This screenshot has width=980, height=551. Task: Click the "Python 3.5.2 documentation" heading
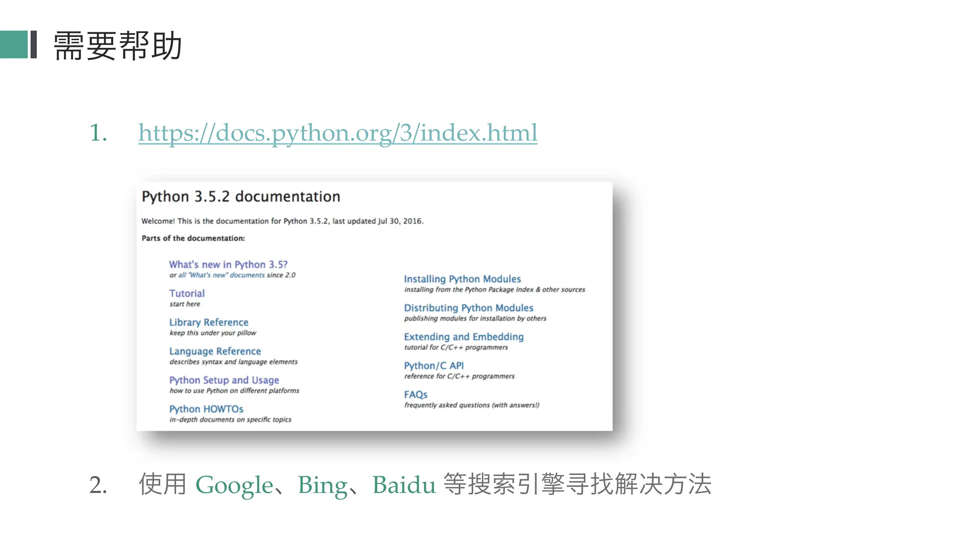point(241,197)
